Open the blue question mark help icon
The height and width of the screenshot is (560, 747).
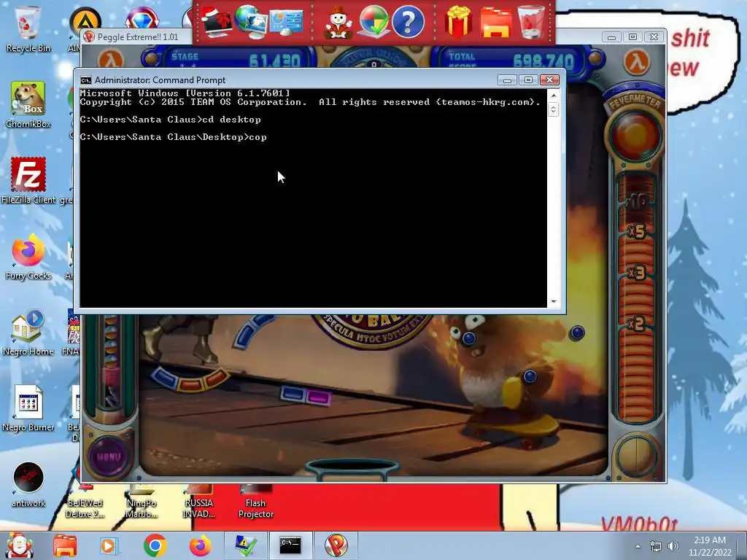pos(408,22)
